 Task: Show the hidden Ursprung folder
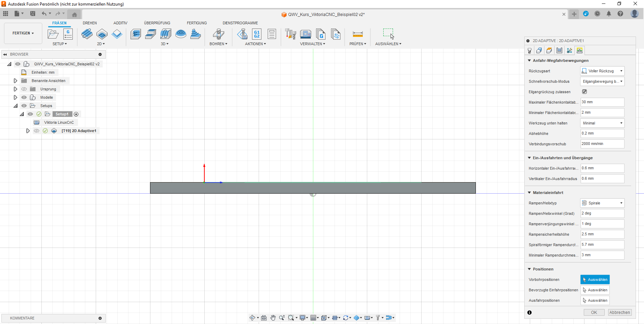tap(24, 89)
